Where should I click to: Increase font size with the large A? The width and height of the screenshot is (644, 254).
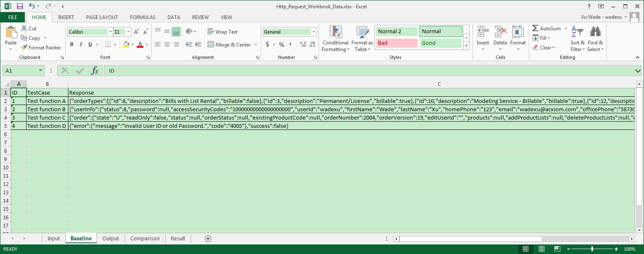pyautogui.click(x=136, y=32)
